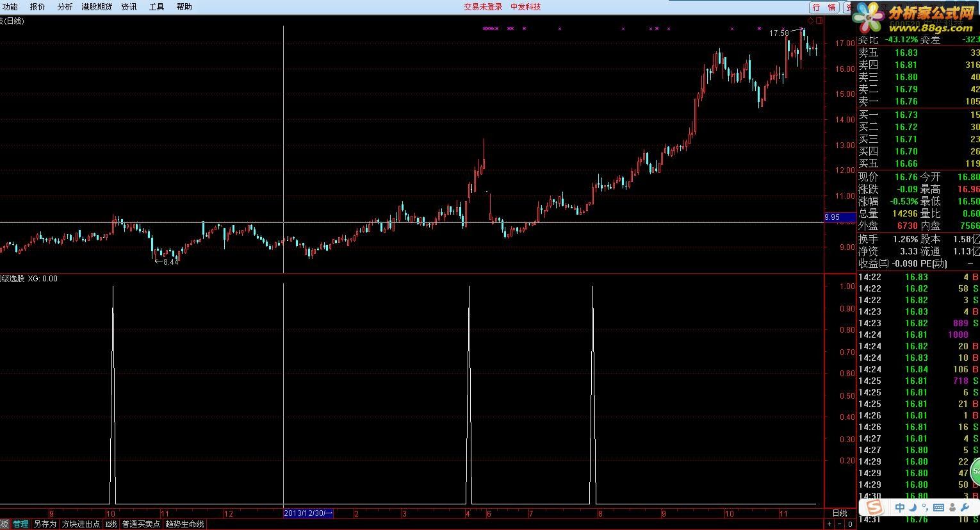Image resolution: width=980 pixels, height=530 pixels.
Task: Click the 选股 XG: 0.00 indicator label
Action: click(x=29, y=279)
